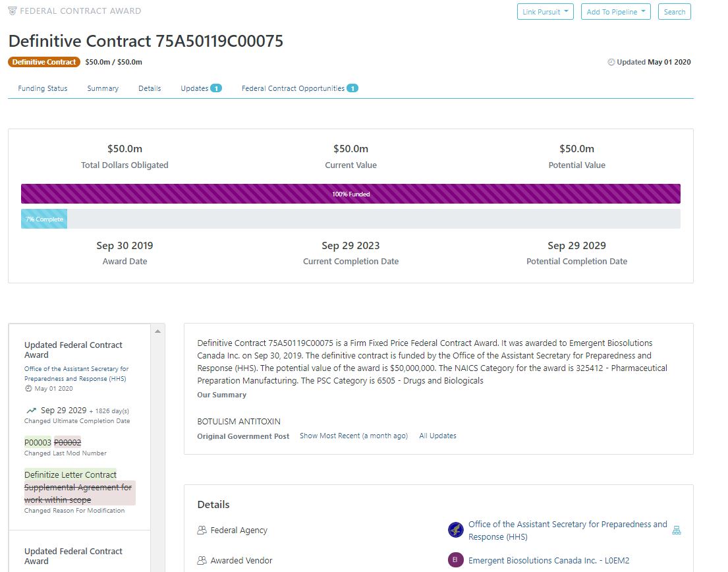This screenshot has height=572, width=728.
Task: Click the HHS agency seal logo
Action: tap(455, 530)
